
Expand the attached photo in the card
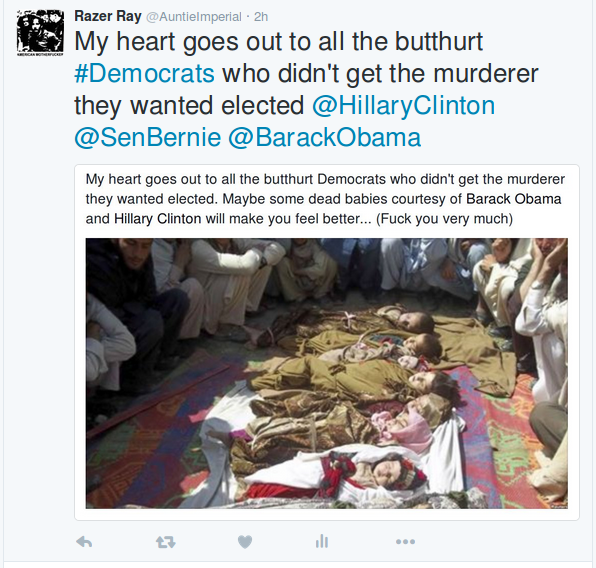[327, 373]
